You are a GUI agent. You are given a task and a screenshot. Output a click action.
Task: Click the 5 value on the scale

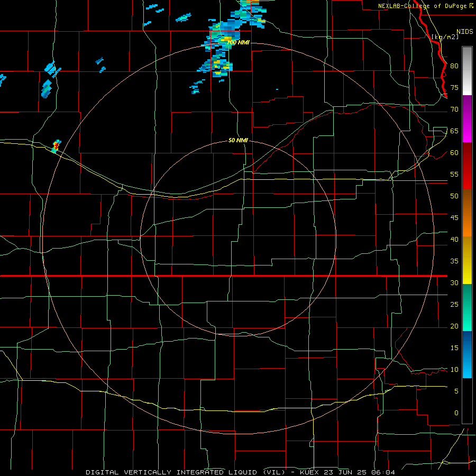(456, 391)
